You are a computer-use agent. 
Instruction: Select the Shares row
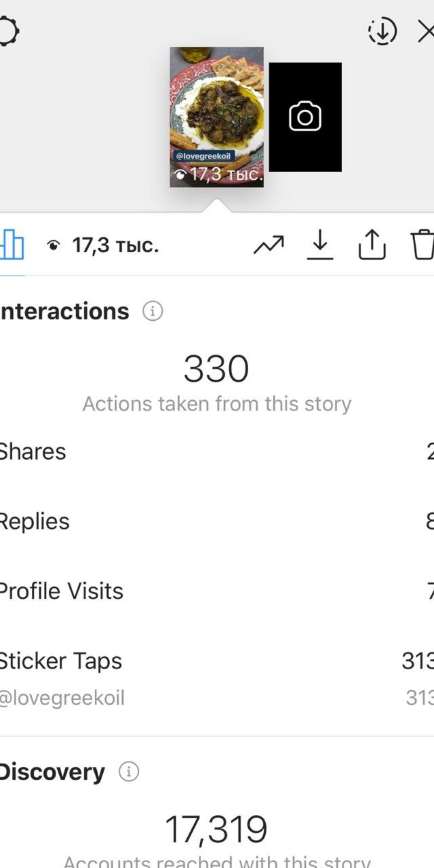pos(217,451)
